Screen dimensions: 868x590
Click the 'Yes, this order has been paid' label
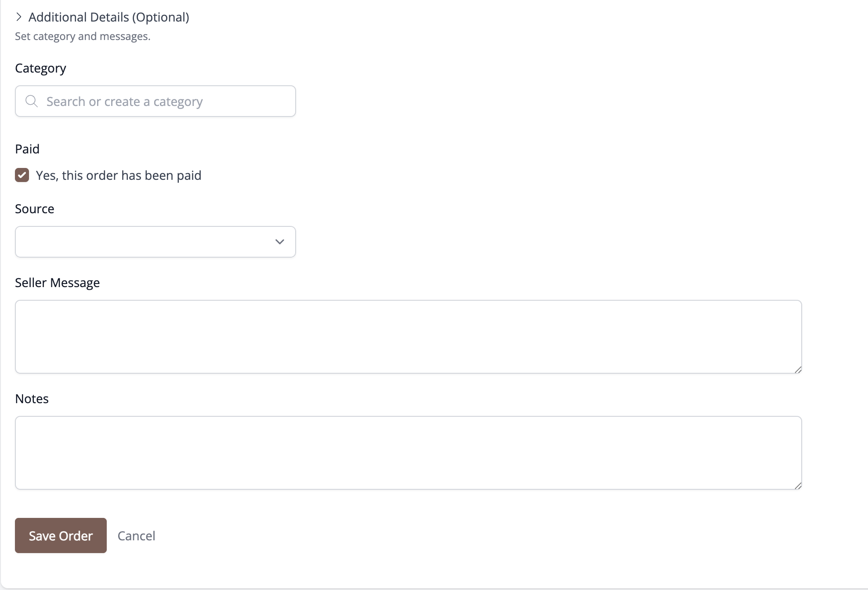119,175
